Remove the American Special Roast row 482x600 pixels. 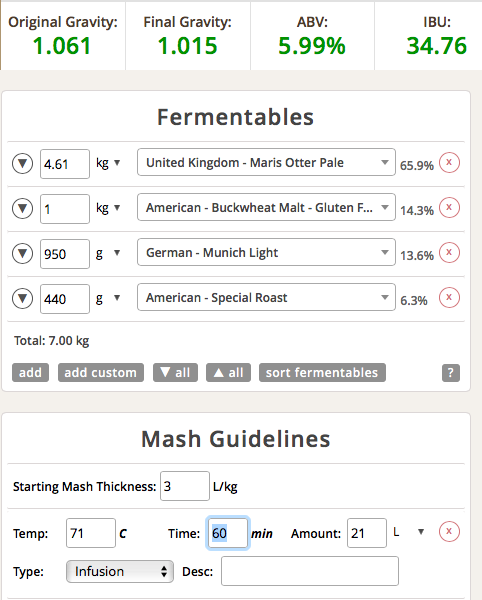click(x=449, y=297)
